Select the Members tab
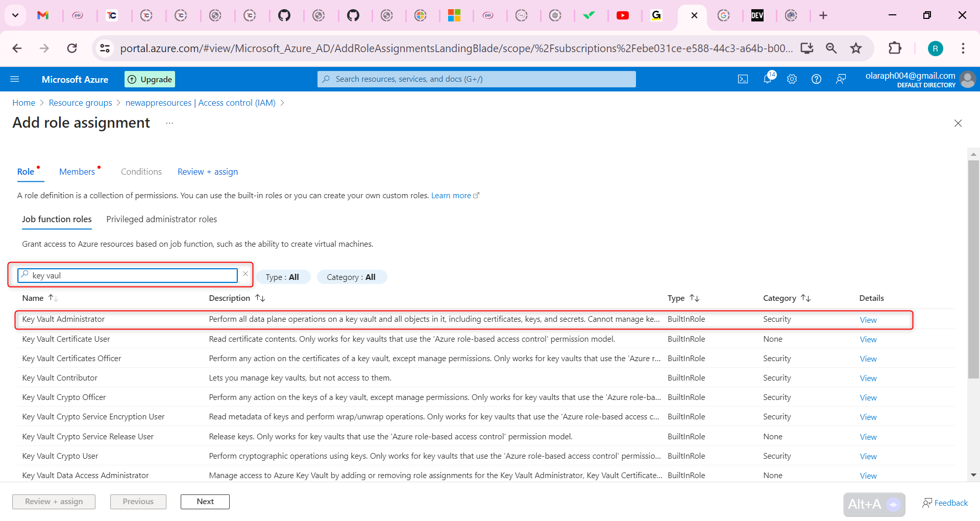980x521 pixels. (x=77, y=172)
